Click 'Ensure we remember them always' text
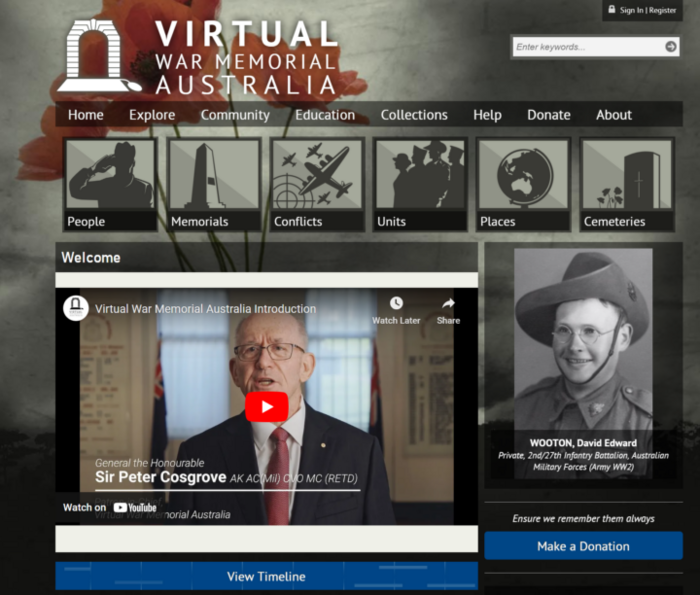The width and height of the screenshot is (700, 595). 583,518
